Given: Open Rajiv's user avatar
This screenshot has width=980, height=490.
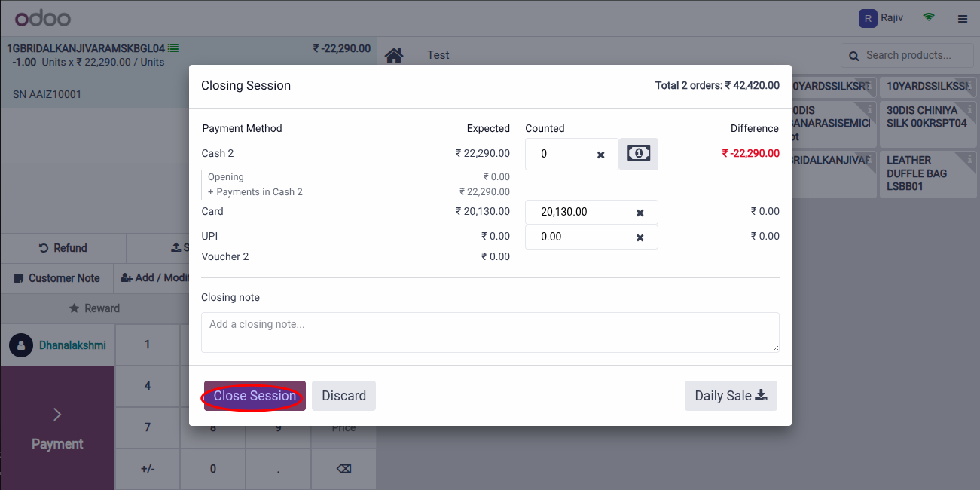Looking at the screenshot, I should click(x=869, y=18).
